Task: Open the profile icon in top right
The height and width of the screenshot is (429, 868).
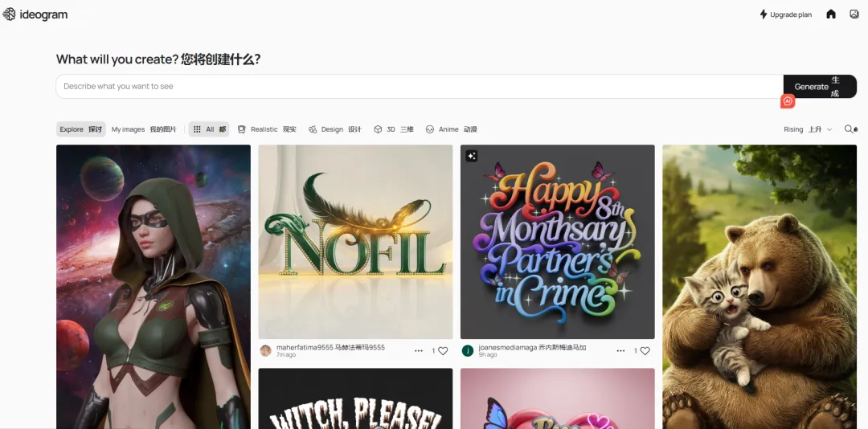Action: click(x=854, y=14)
